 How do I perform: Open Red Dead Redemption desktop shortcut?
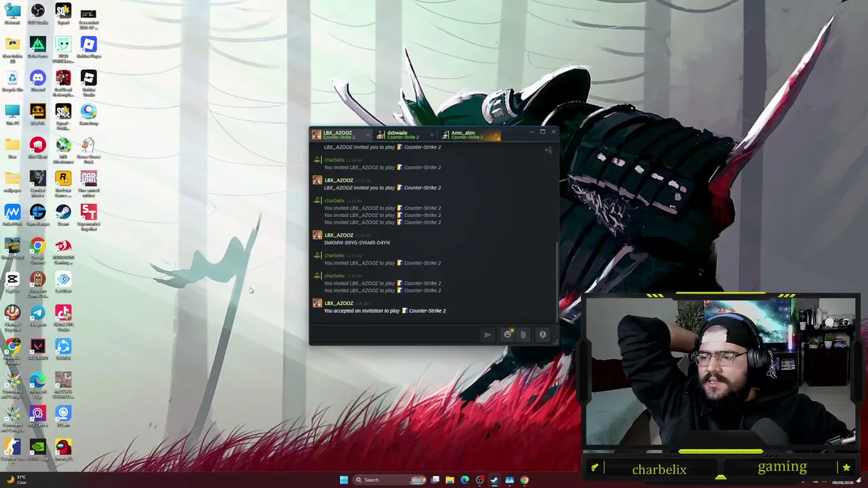coord(63,84)
